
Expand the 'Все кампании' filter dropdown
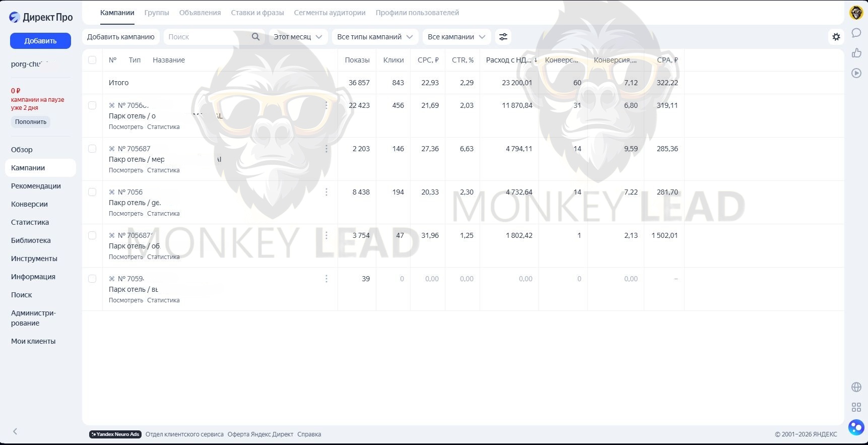pyautogui.click(x=456, y=37)
